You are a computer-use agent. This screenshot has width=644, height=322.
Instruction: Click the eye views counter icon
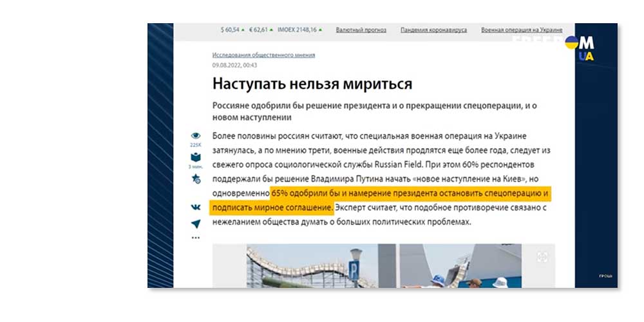click(x=196, y=136)
